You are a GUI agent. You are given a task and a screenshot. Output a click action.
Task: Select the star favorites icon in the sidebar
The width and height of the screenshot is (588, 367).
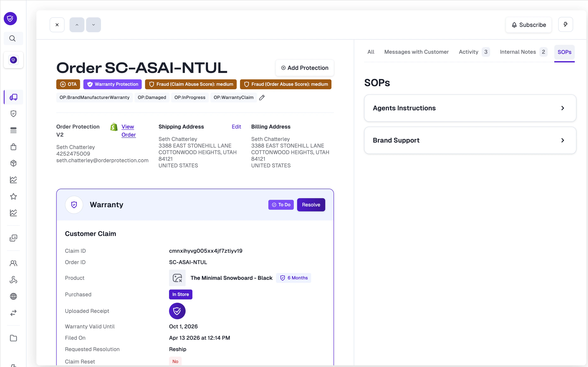[13, 196]
